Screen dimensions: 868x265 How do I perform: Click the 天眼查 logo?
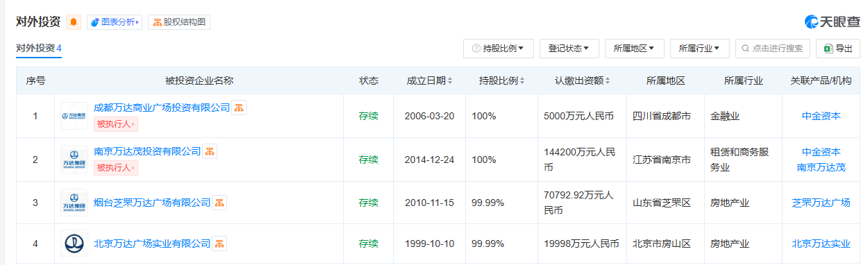832,22
